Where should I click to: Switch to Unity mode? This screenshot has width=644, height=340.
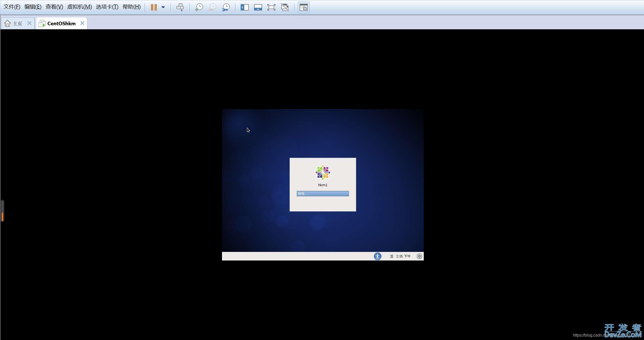click(285, 7)
